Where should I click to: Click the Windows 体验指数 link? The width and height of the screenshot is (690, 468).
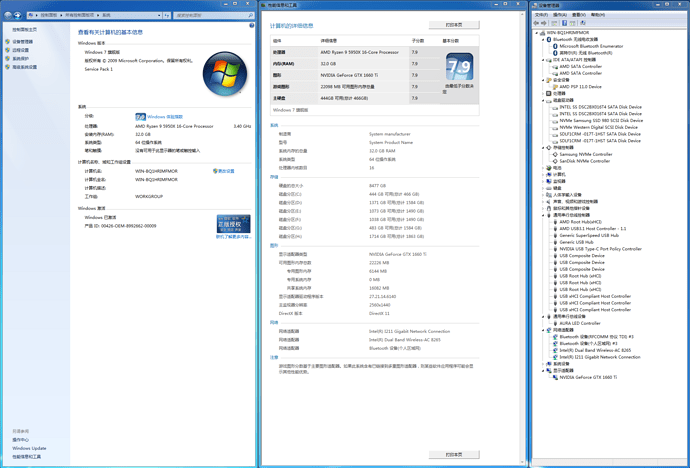click(165, 117)
